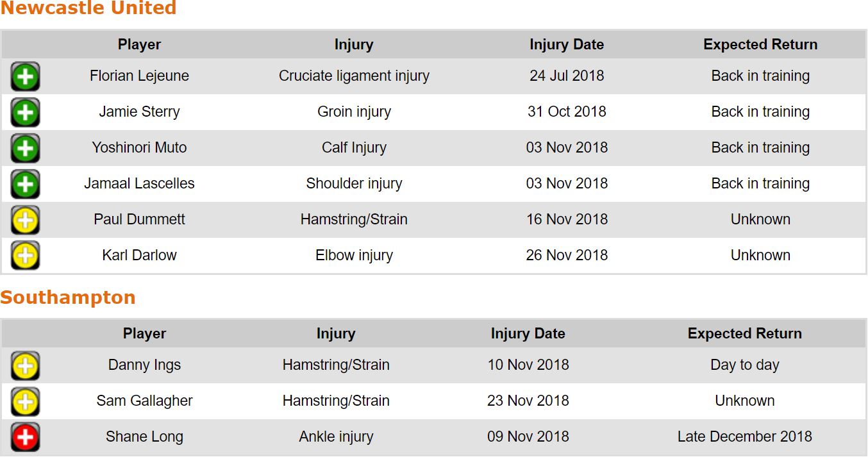This screenshot has height=457, width=868.
Task: Click Southampton table's Expected Return column header
Action: (744, 334)
